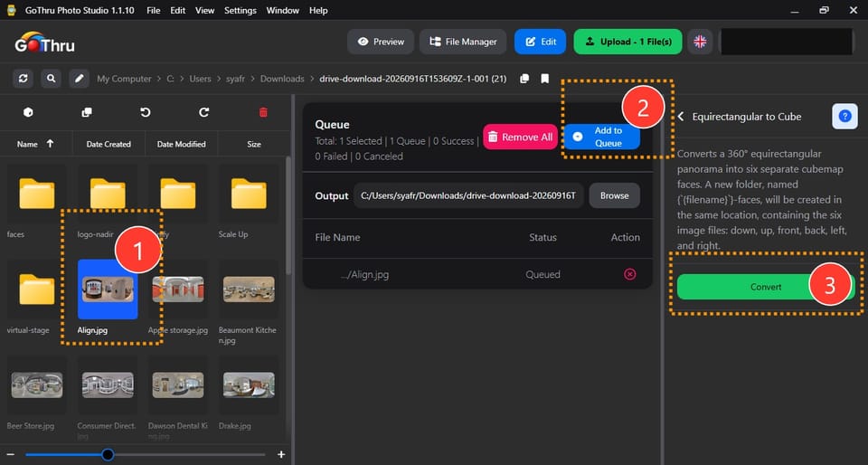Open the File Manager
The height and width of the screenshot is (465, 868).
pyautogui.click(x=463, y=42)
